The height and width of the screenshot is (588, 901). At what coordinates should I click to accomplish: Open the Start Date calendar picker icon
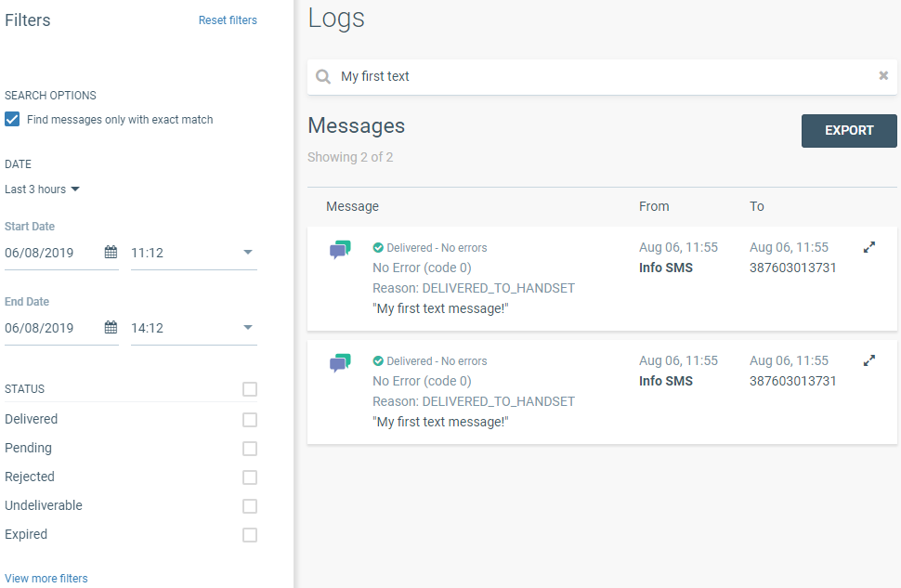111,252
